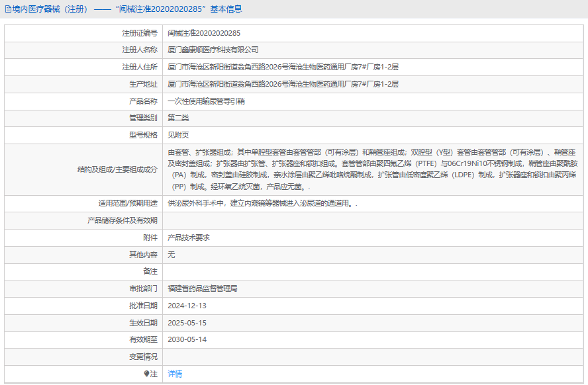Image resolution: width=588 pixels, height=385 pixels.
Task: Click the 审批部门 label
Action: click(143, 288)
